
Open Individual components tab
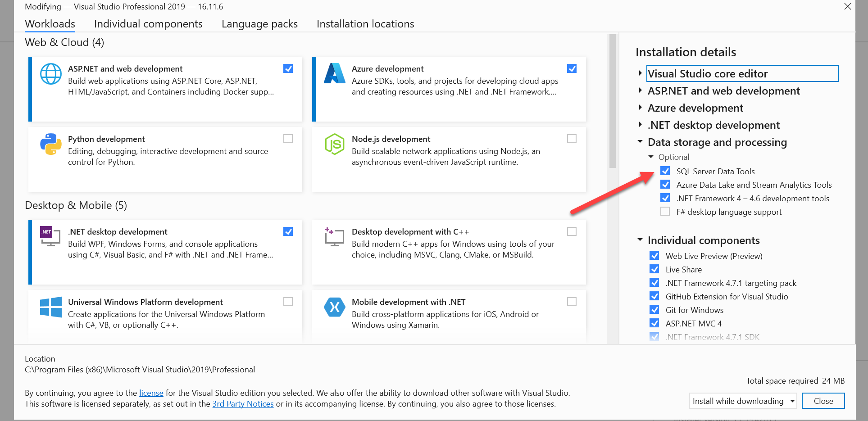pos(148,24)
